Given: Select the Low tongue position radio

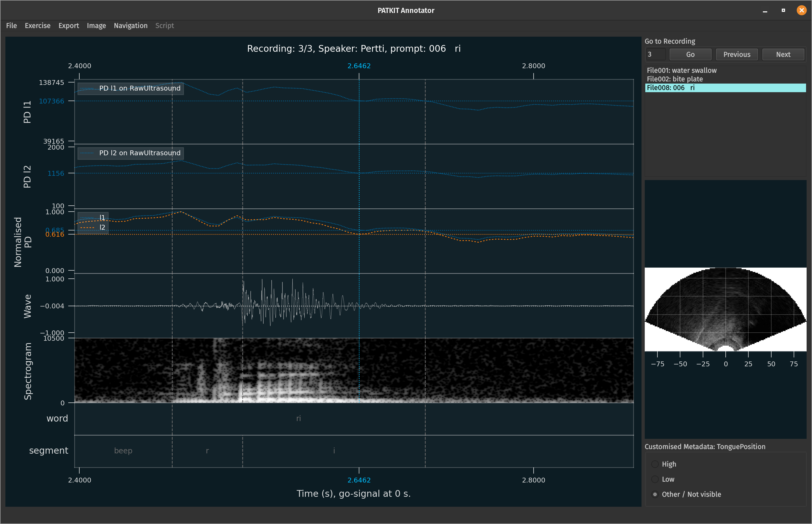Looking at the screenshot, I should point(655,479).
